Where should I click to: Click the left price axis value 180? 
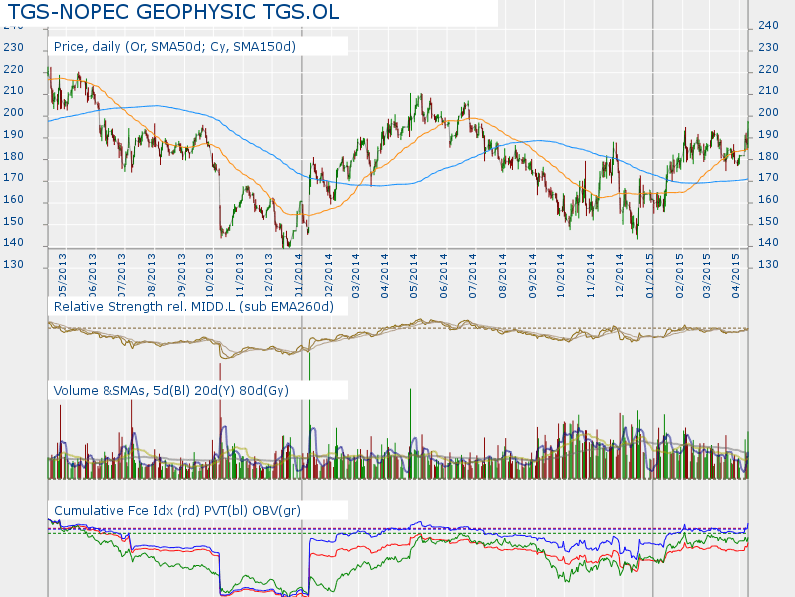pos(14,156)
